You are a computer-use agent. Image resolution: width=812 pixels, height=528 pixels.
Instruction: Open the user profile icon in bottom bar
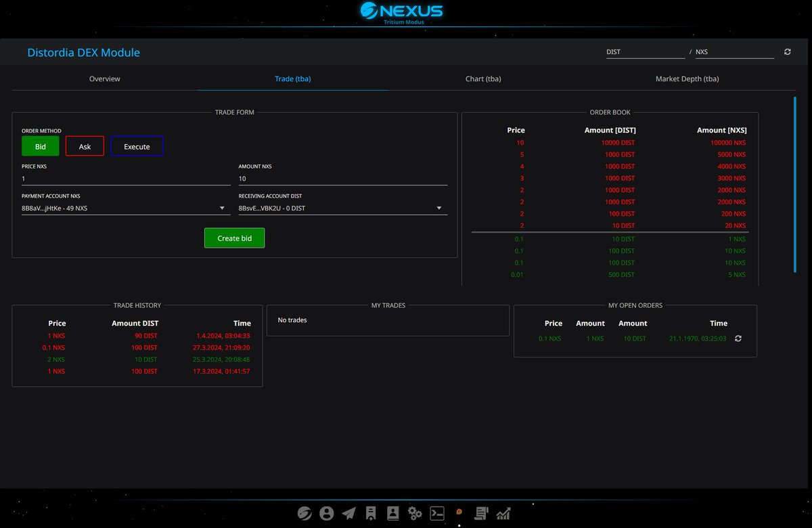tap(327, 513)
